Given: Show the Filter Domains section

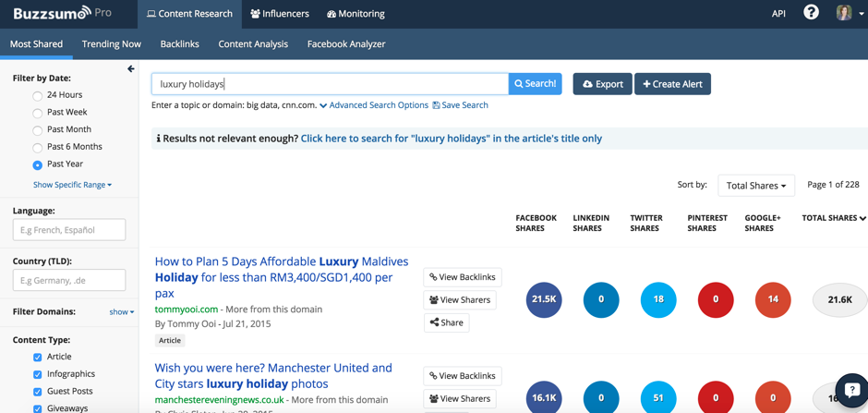Looking at the screenshot, I should tap(122, 311).
